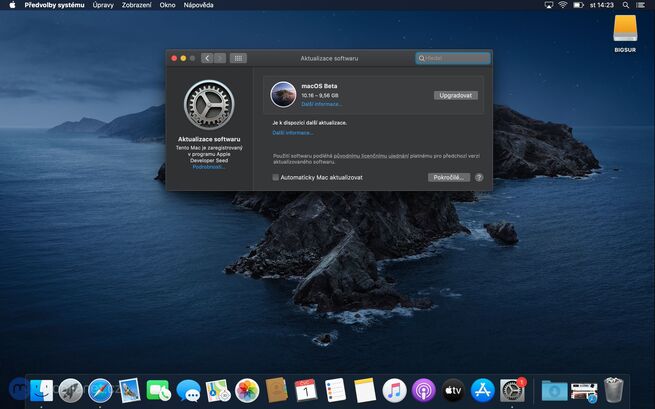Image resolution: width=655 pixels, height=409 pixels.
Task: Open Apple TV from the Dock
Action: pos(453,391)
